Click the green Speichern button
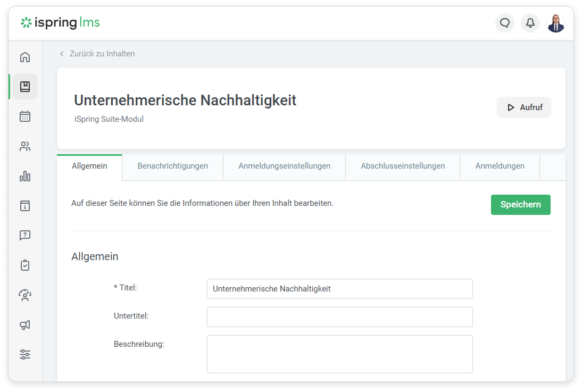The width and height of the screenshot is (582, 392). tap(520, 205)
